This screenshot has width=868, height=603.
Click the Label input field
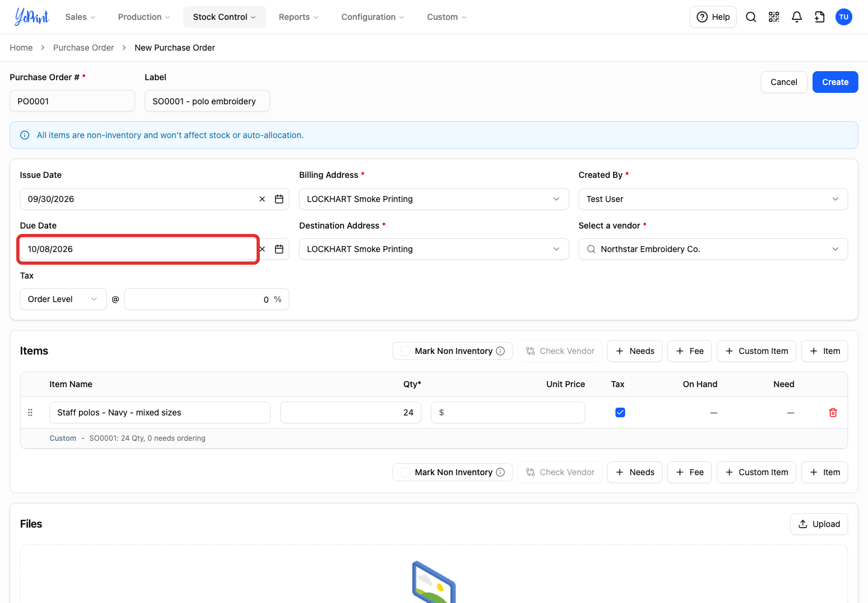tap(207, 101)
